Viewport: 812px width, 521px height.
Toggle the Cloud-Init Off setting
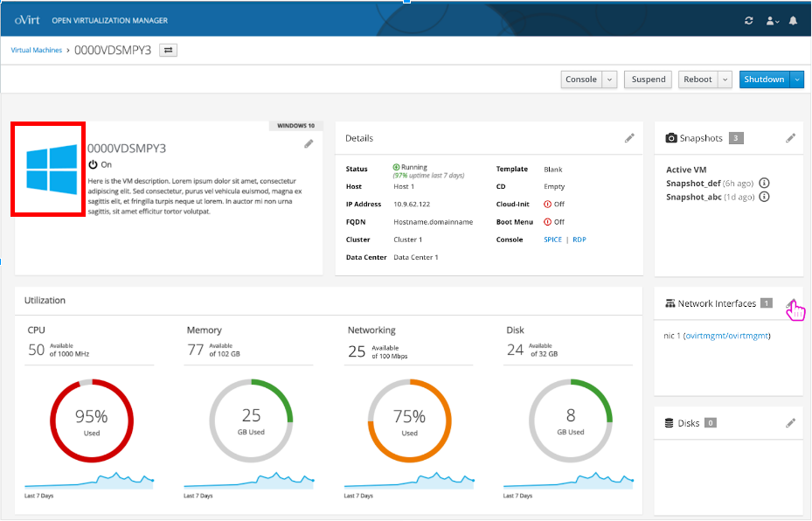point(551,204)
